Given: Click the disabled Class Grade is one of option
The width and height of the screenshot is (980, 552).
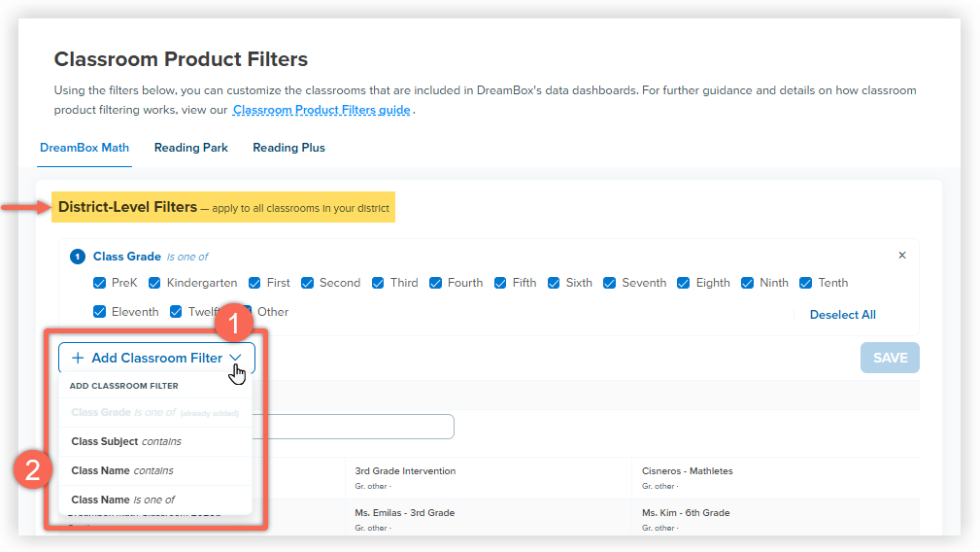Looking at the screenshot, I should click(155, 413).
